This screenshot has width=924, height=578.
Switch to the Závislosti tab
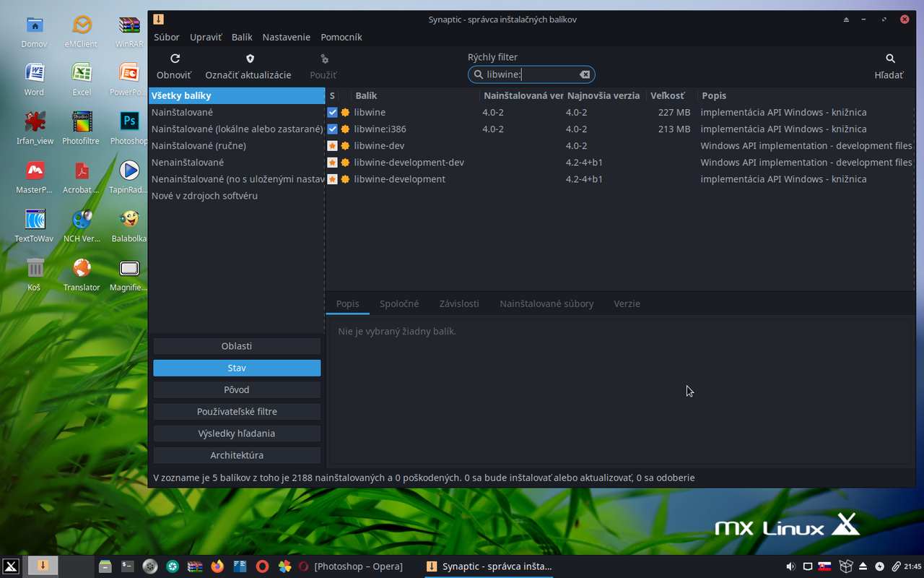tap(459, 303)
